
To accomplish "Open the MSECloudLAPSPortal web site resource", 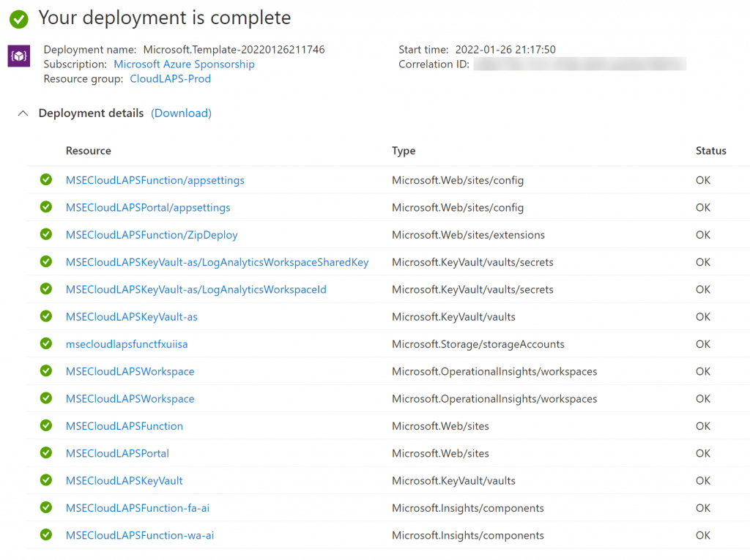I will (x=117, y=453).
